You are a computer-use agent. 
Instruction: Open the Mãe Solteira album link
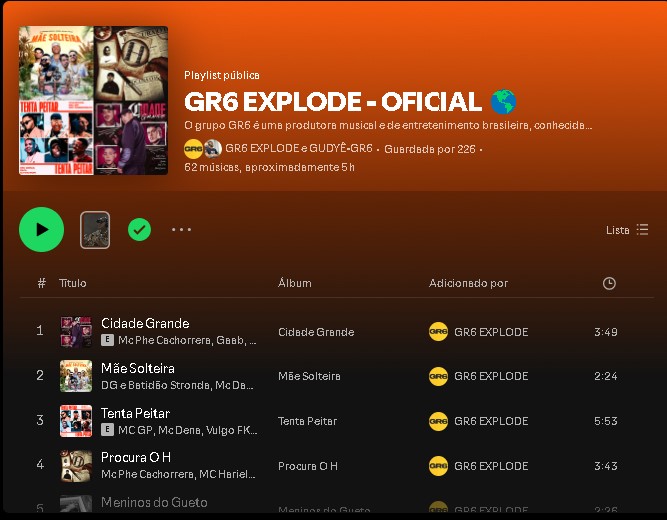(309, 376)
